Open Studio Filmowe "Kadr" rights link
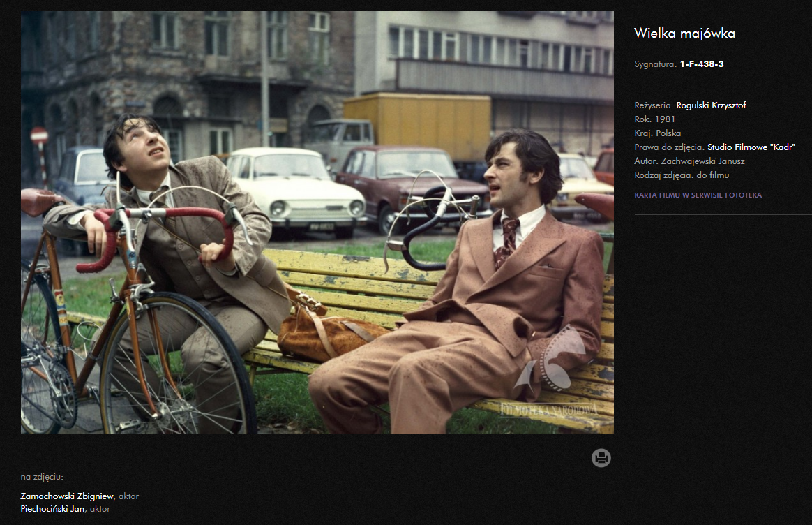Viewport: 812px width, 525px height. pyautogui.click(x=751, y=147)
